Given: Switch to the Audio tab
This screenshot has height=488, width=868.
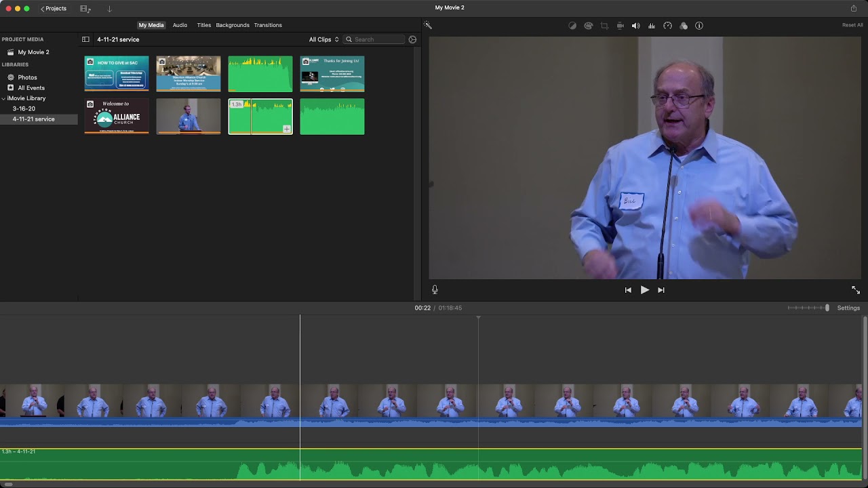Looking at the screenshot, I should point(180,25).
